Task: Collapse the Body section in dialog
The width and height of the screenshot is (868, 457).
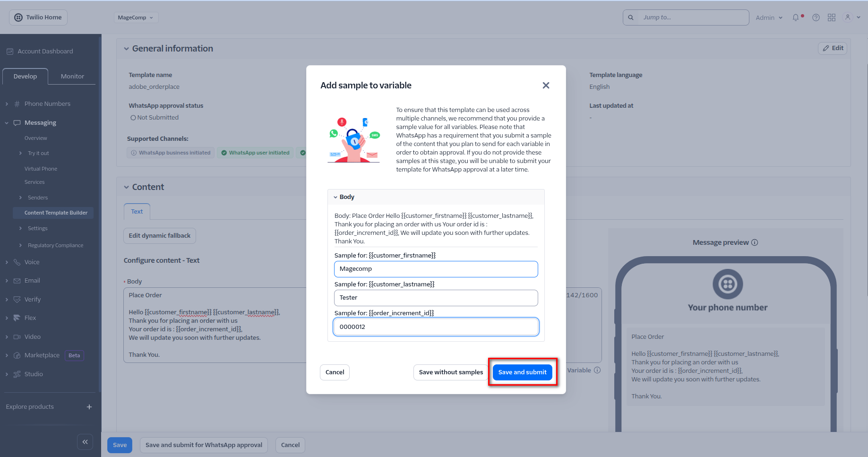Action: 335,197
